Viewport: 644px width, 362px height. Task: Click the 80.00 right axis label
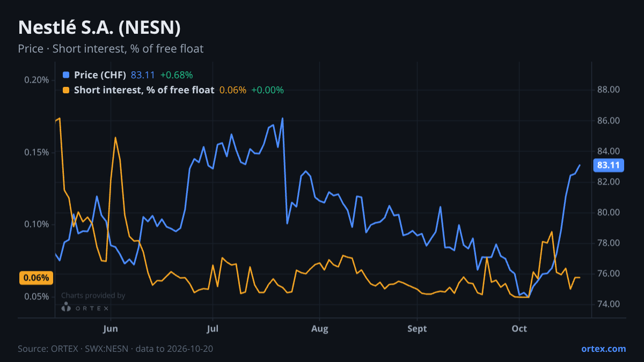coord(609,212)
